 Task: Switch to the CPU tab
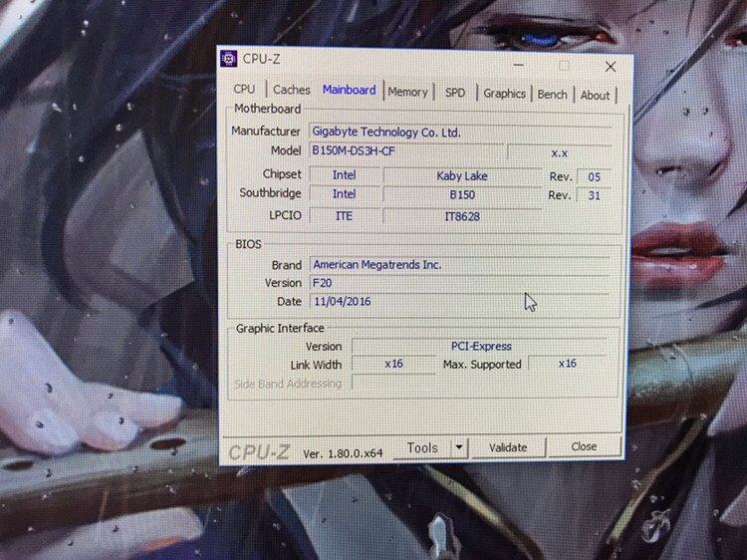coord(244,89)
